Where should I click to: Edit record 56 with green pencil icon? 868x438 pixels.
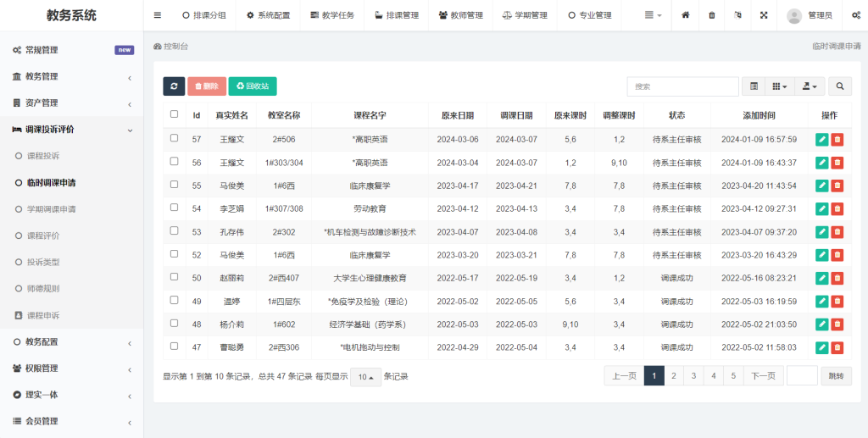tap(822, 163)
